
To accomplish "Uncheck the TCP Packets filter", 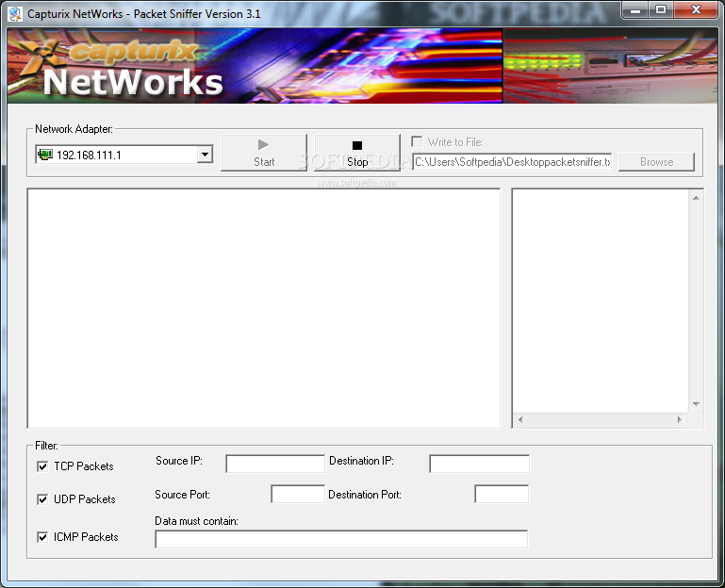I will [42, 466].
